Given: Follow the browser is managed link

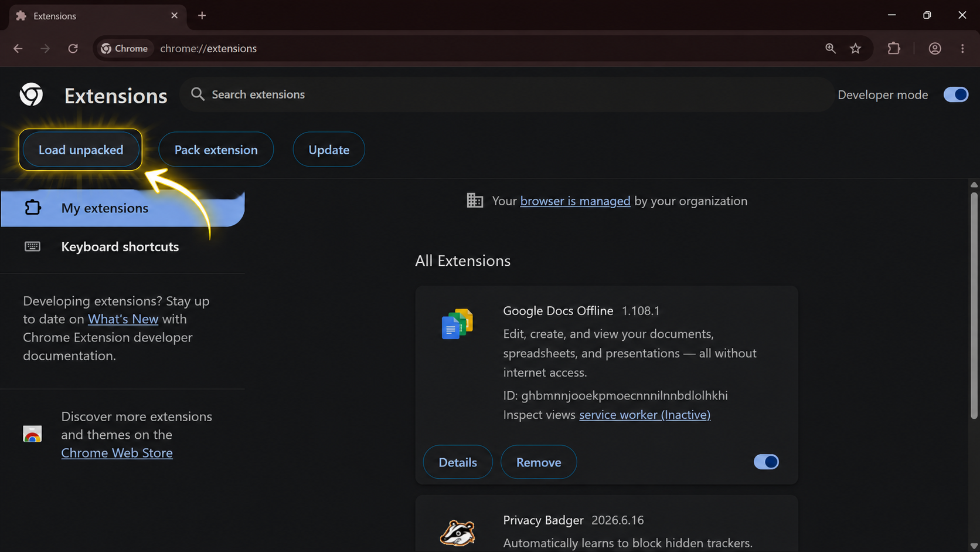Looking at the screenshot, I should point(575,201).
